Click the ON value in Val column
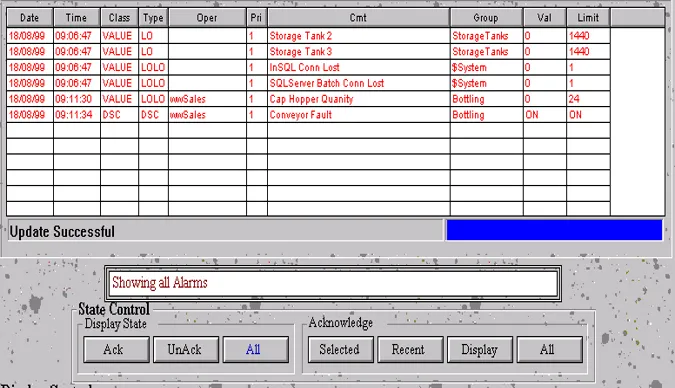Viewport: 675px width, 388px height. (532, 115)
